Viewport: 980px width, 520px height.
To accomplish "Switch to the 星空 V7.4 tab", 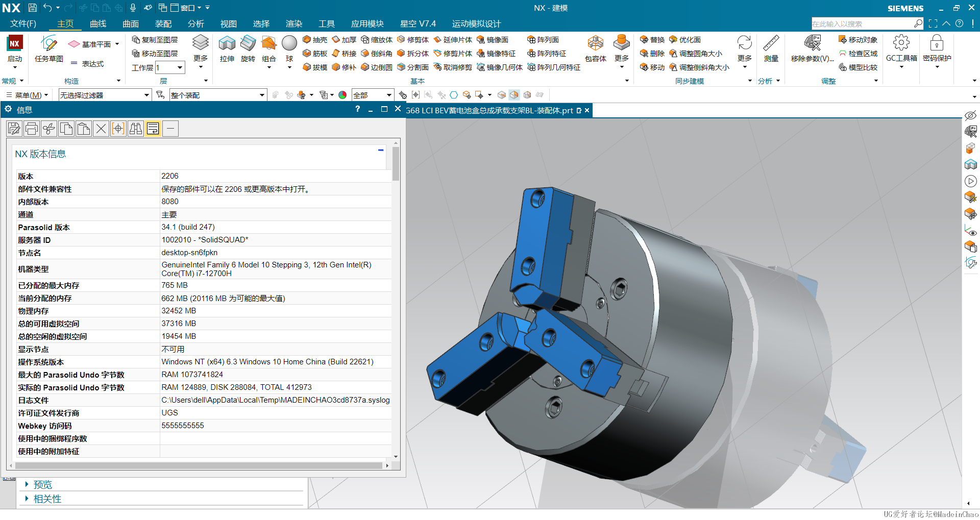I will click(x=418, y=23).
